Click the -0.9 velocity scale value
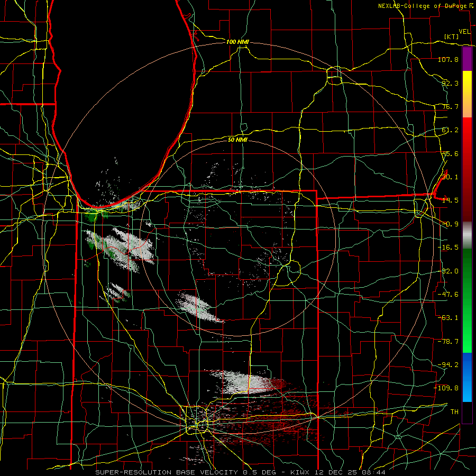 (x=450, y=224)
